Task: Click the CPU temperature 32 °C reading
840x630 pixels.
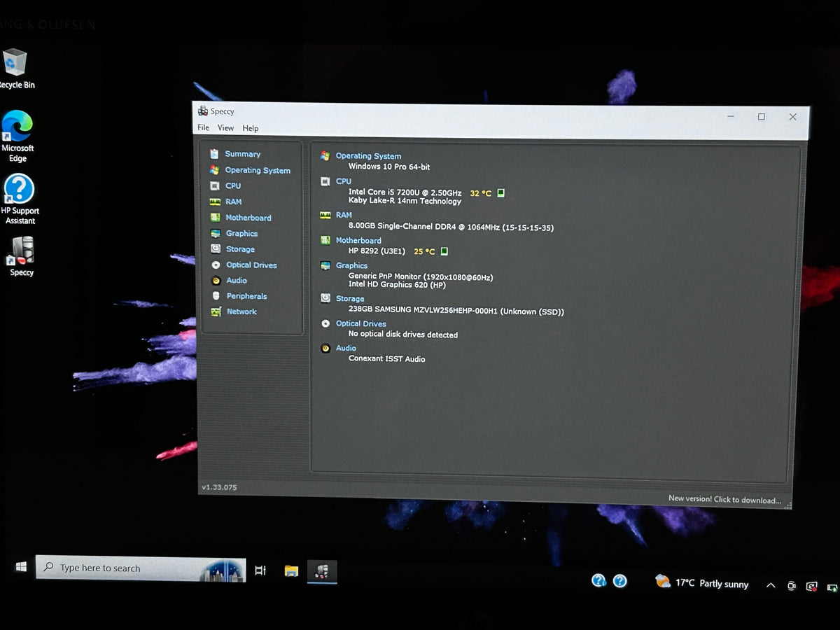Action: pos(481,193)
